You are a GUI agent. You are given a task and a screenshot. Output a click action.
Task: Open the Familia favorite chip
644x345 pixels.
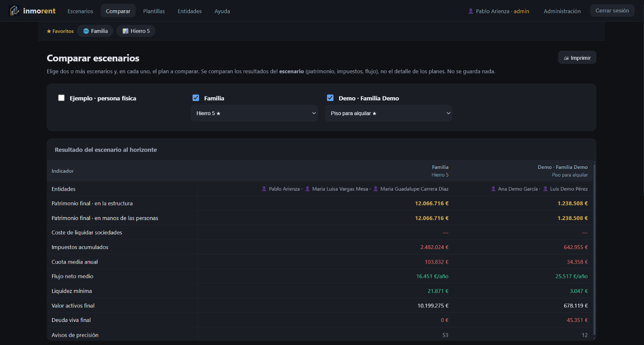95,31
